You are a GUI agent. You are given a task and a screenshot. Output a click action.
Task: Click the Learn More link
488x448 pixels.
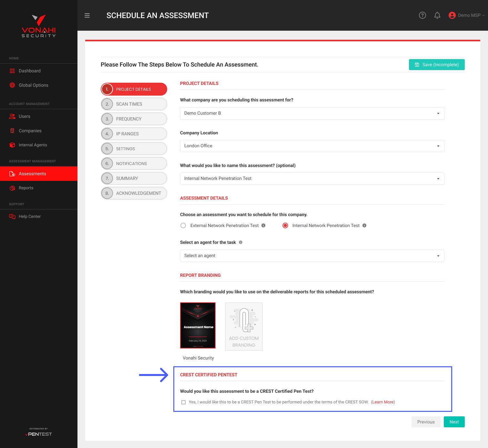pos(383,402)
